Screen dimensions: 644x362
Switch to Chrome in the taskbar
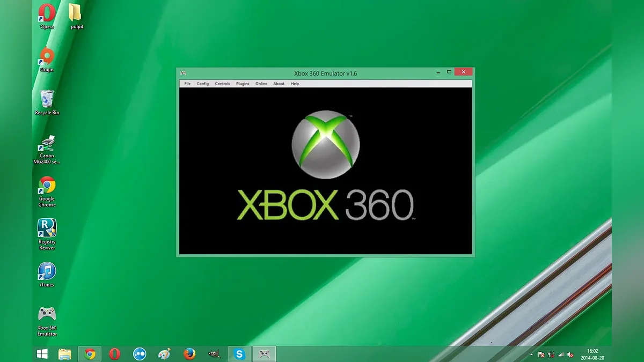pyautogui.click(x=90, y=354)
